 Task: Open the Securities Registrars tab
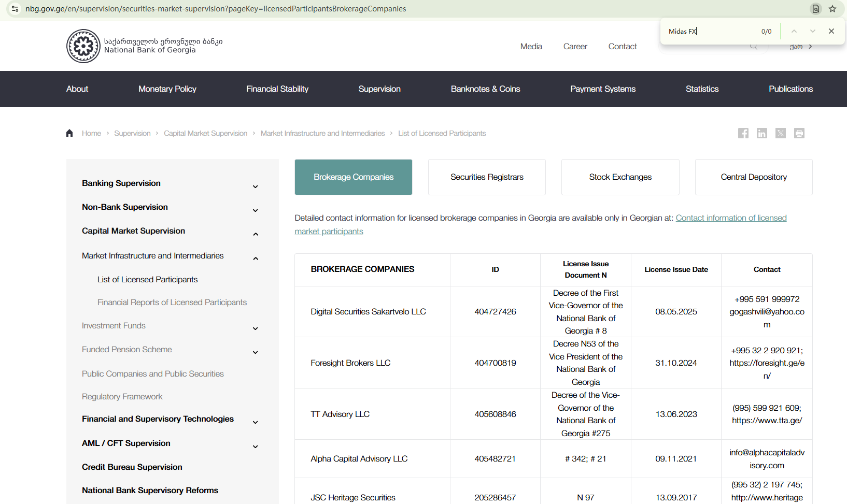[x=487, y=177]
